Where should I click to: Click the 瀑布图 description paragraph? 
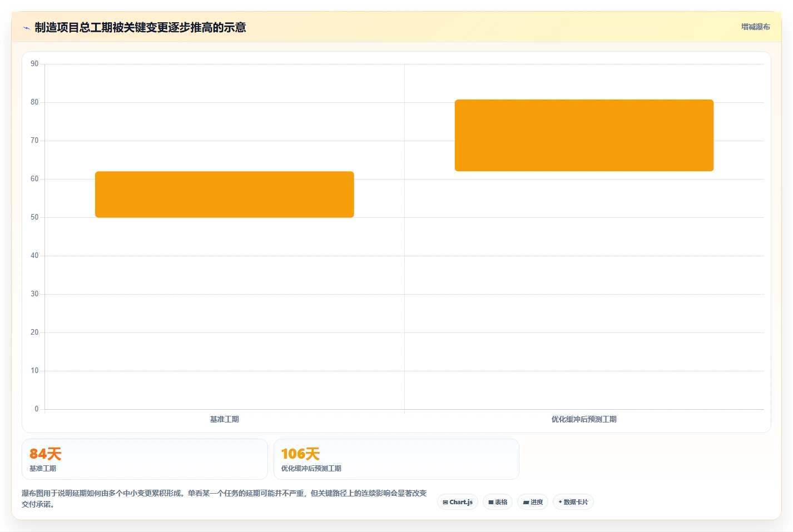click(224, 499)
